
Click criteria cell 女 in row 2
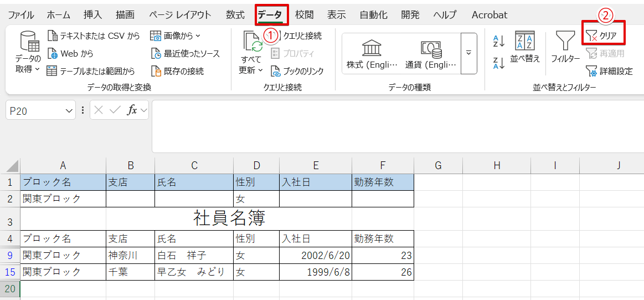[x=256, y=199]
